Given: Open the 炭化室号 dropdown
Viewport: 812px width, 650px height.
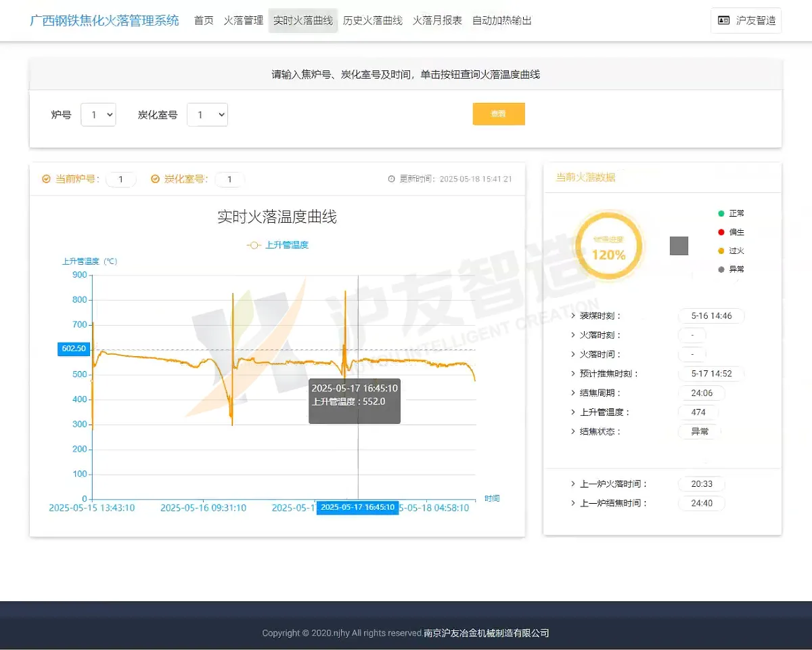Looking at the screenshot, I should [208, 114].
